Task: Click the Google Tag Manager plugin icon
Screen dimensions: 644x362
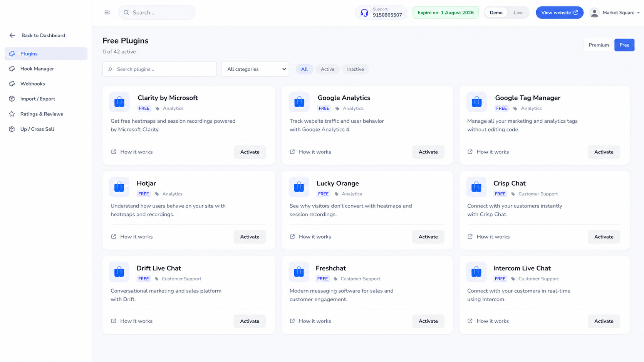Action: point(476,102)
